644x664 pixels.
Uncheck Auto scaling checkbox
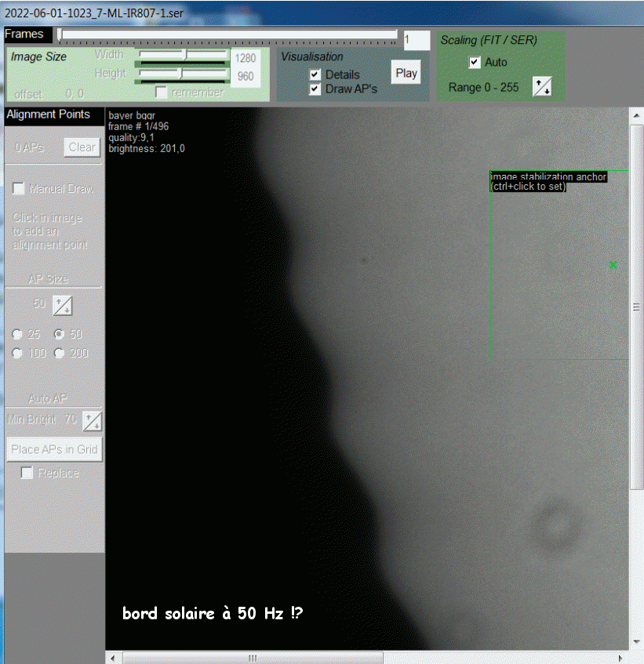click(474, 62)
